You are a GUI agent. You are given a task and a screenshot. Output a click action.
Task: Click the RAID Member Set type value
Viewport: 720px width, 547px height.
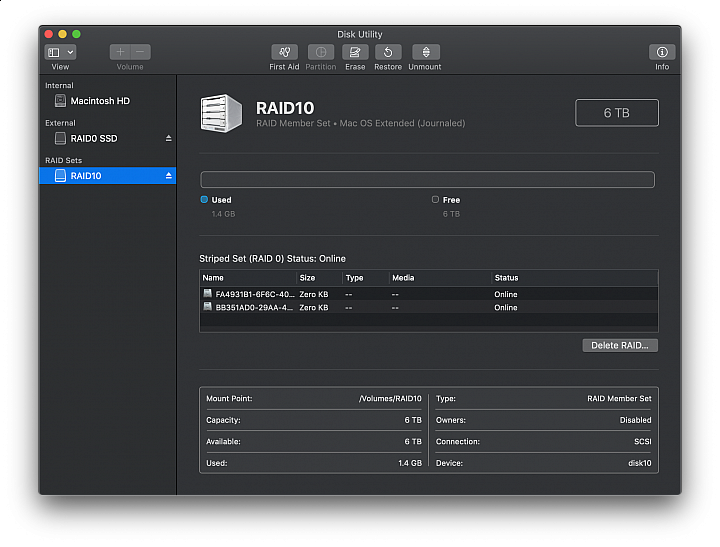[x=619, y=399]
